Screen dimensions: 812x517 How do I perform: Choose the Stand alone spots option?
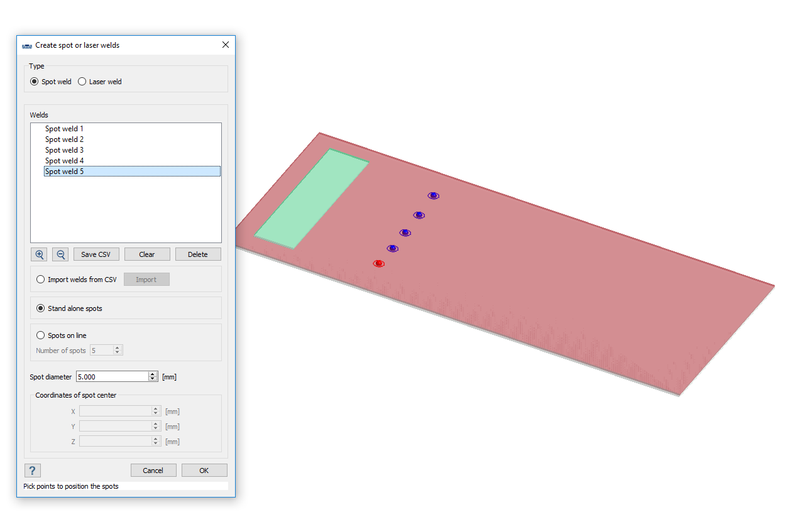tap(41, 308)
